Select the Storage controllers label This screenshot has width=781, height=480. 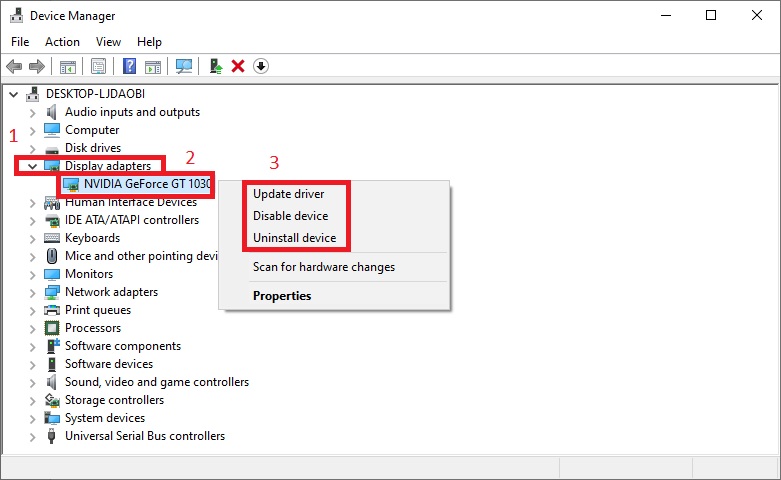click(x=115, y=400)
